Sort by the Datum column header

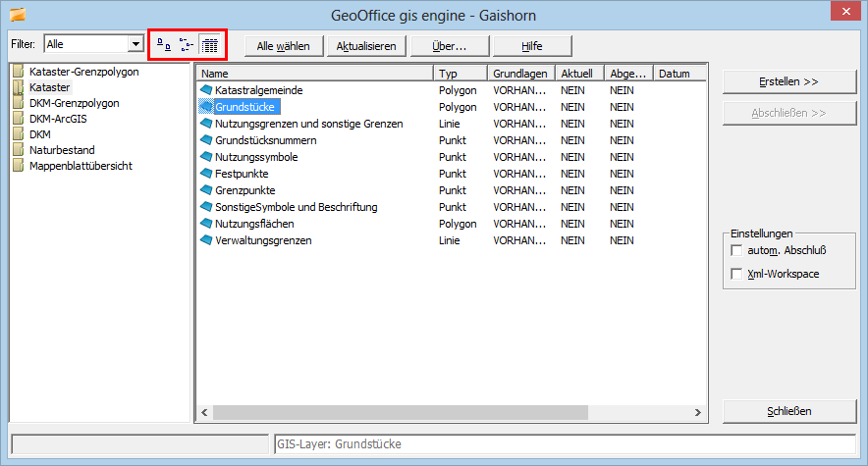coord(679,74)
